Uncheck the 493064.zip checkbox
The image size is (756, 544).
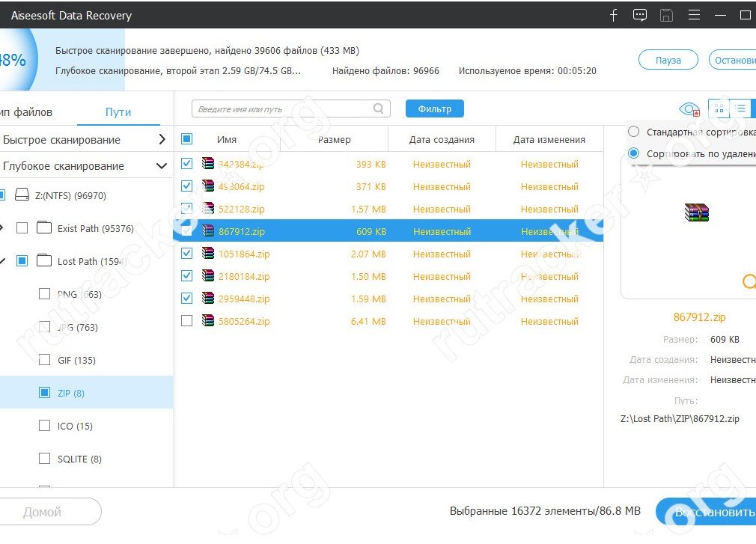(186, 186)
